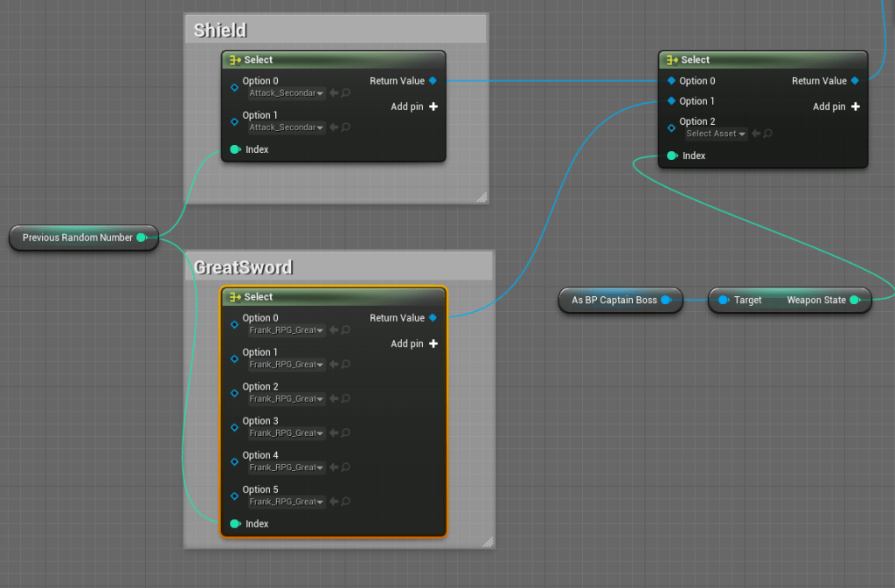Click browse magnifier for GreatSword Option 1
The width and height of the screenshot is (895, 588).
[x=346, y=364]
